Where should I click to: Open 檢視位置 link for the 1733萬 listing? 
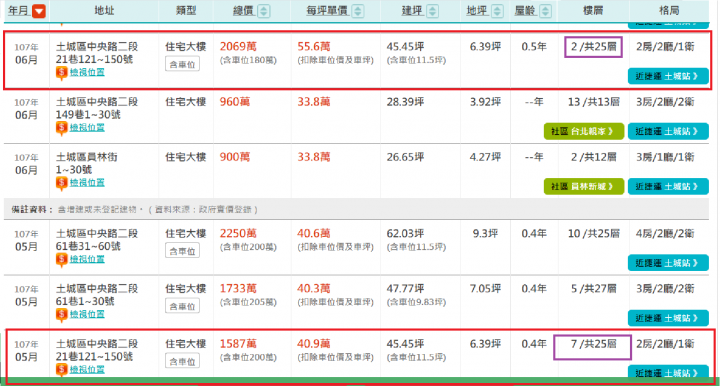(x=87, y=314)
